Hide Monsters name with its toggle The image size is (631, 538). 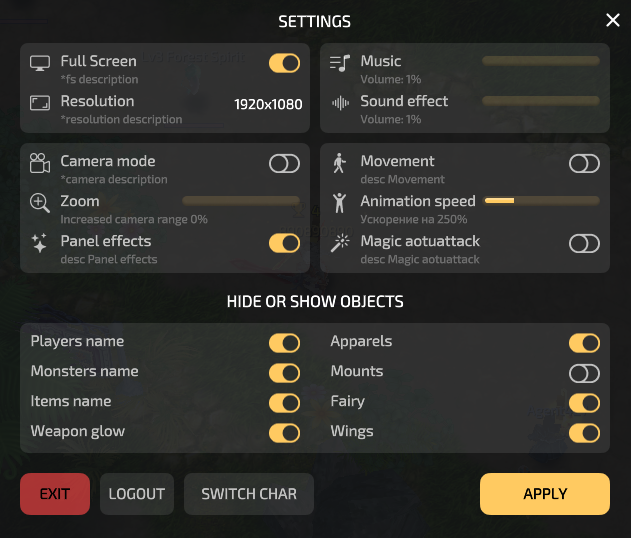(284, 373)
